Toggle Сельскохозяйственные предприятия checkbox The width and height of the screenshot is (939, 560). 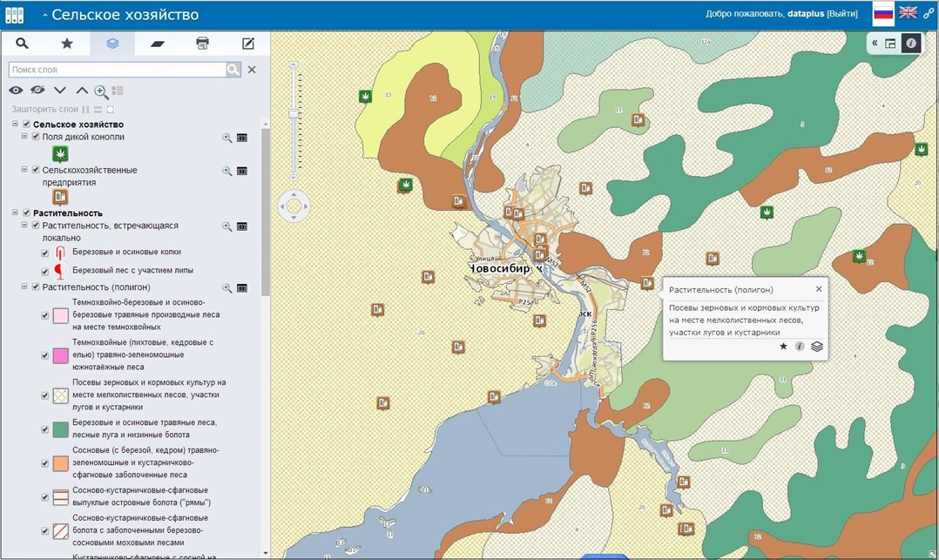(x=36, y=170)
